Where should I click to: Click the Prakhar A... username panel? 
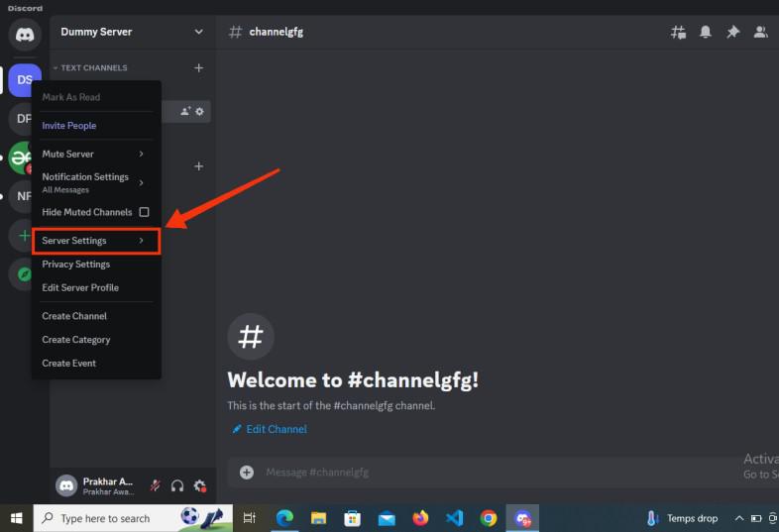(108, 485)
